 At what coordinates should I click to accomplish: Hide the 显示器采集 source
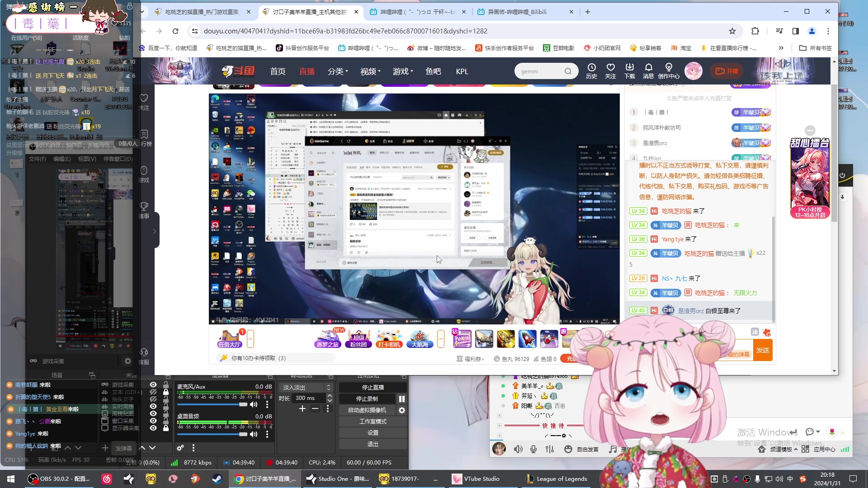[153, 428]
